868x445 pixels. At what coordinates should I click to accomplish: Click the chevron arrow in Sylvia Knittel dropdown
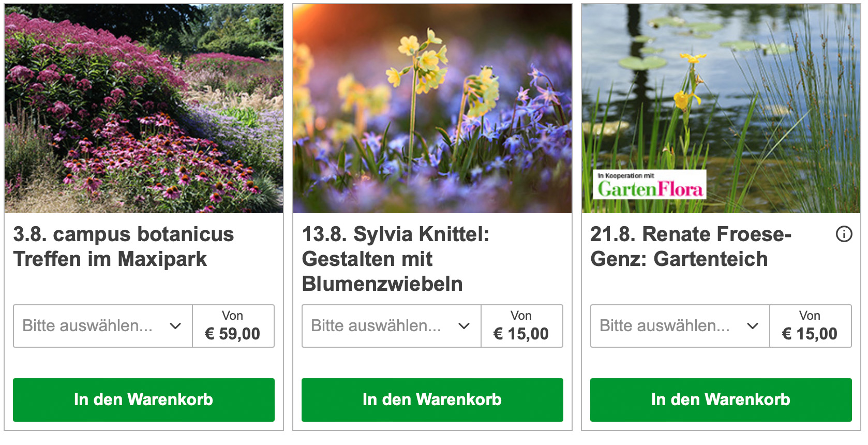(464, 326)
